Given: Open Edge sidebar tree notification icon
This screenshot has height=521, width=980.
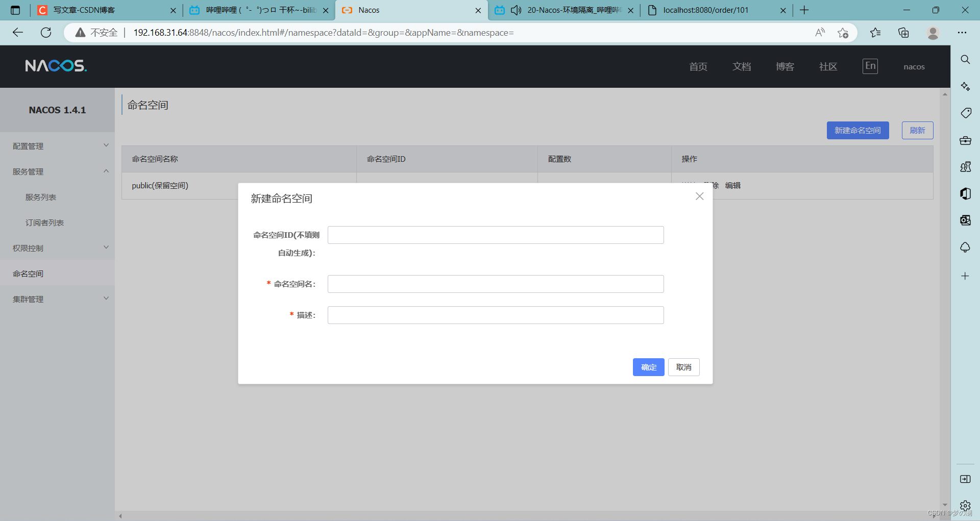Looking at the screenshot, I should (965, 247).
